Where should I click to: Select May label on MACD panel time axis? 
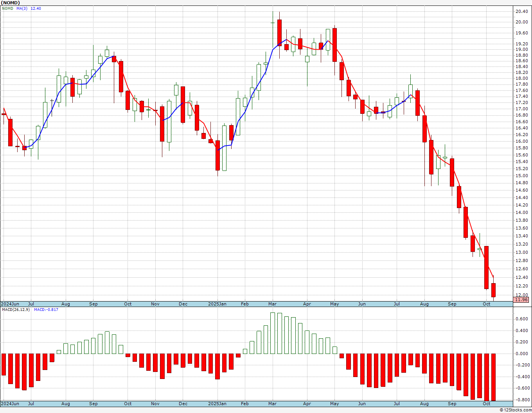pyautogui.click(x=334, y=404)
